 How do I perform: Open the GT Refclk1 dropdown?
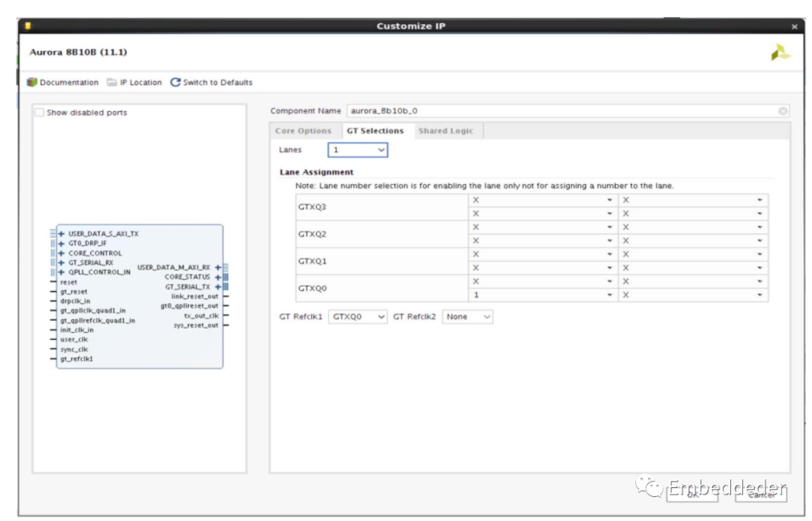click(358, 317)
